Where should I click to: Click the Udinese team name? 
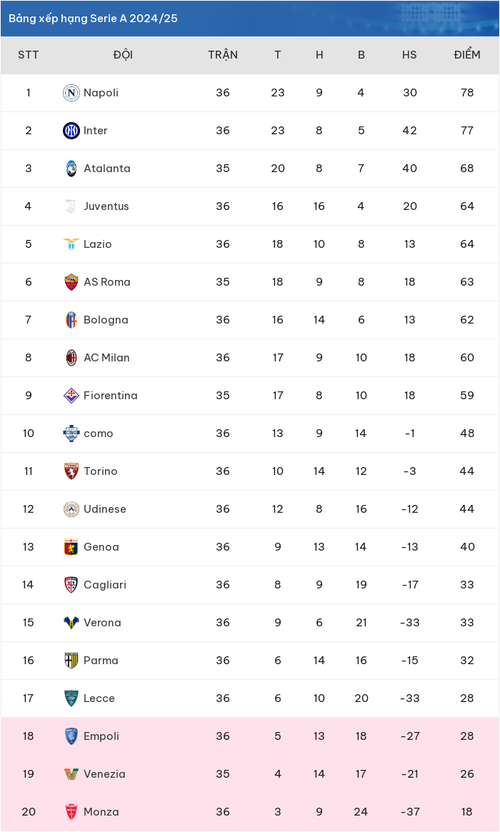point(105,509)
